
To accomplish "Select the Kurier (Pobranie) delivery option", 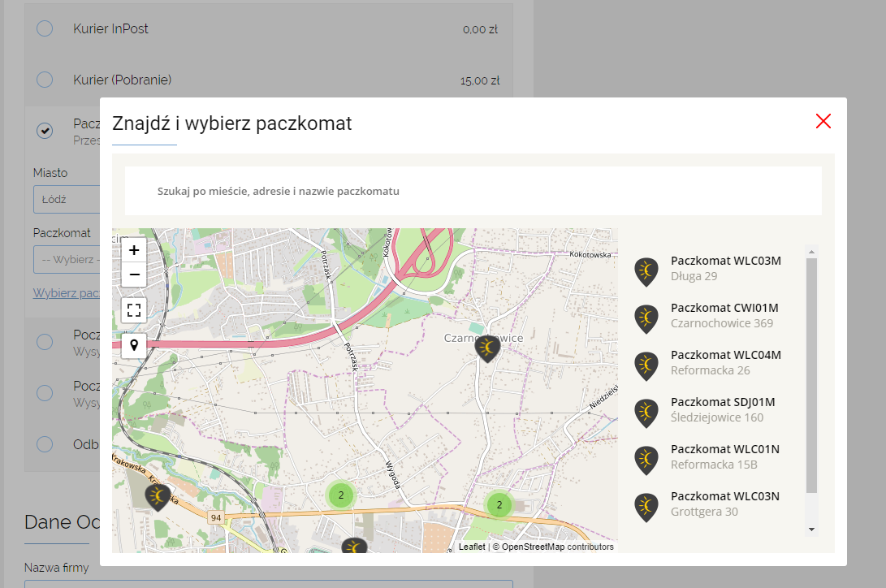I will pos(45,80).
